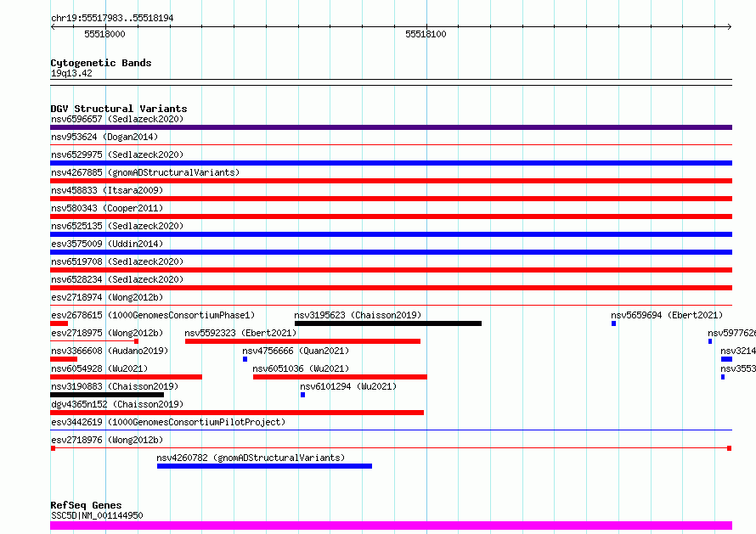Click short red bar under nsv3366608
Screen dimensions: 756x534
click(x=64, y=359)
